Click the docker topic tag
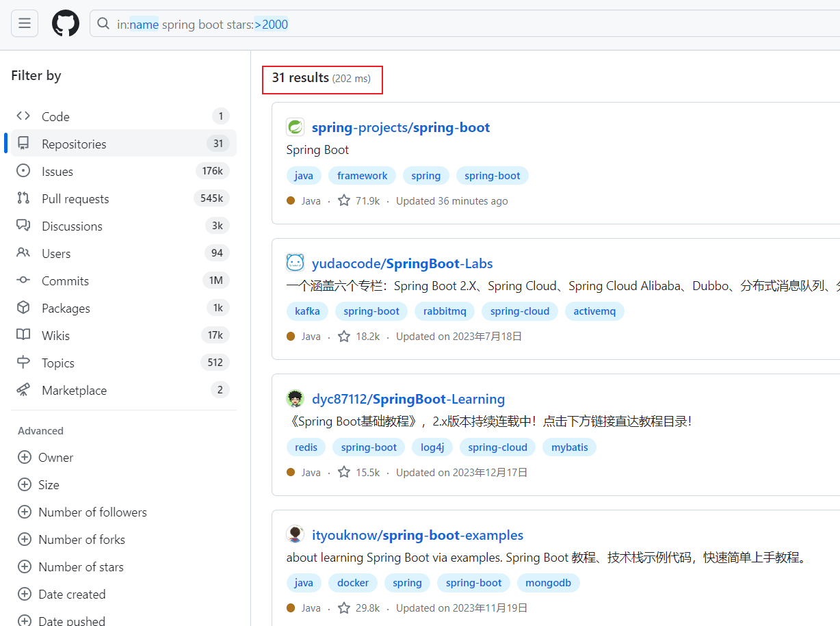The width and height of the screenshot is (840, 626). coord(353,583)
